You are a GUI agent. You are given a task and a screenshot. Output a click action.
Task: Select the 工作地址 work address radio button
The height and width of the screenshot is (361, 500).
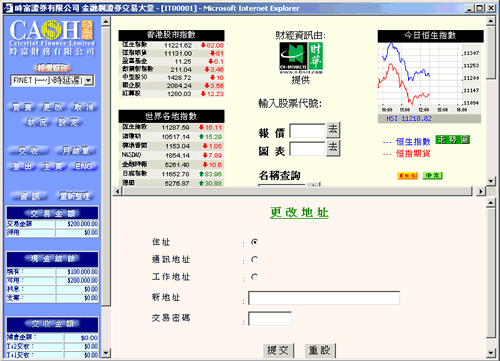[254, 277]
